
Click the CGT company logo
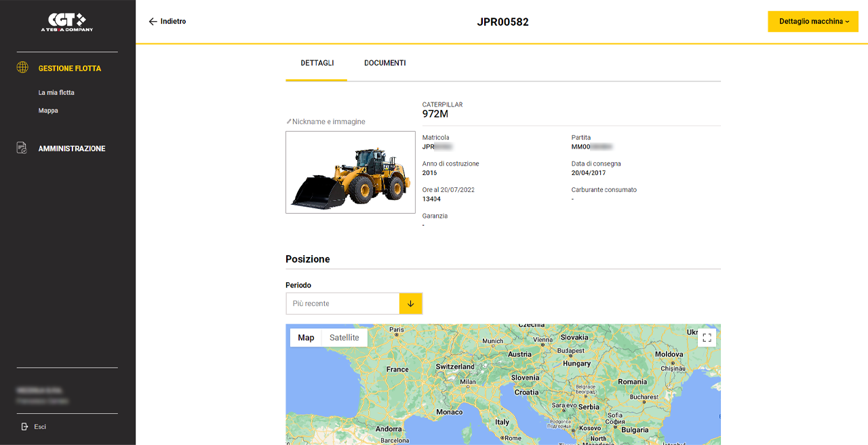pyautogui.click(x=66, y=22)
